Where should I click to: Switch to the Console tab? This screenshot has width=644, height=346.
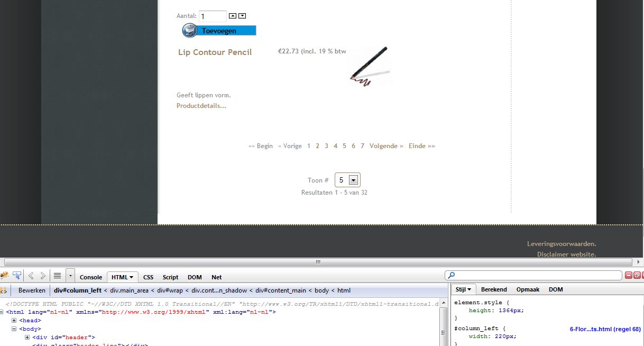click(91, 277)
